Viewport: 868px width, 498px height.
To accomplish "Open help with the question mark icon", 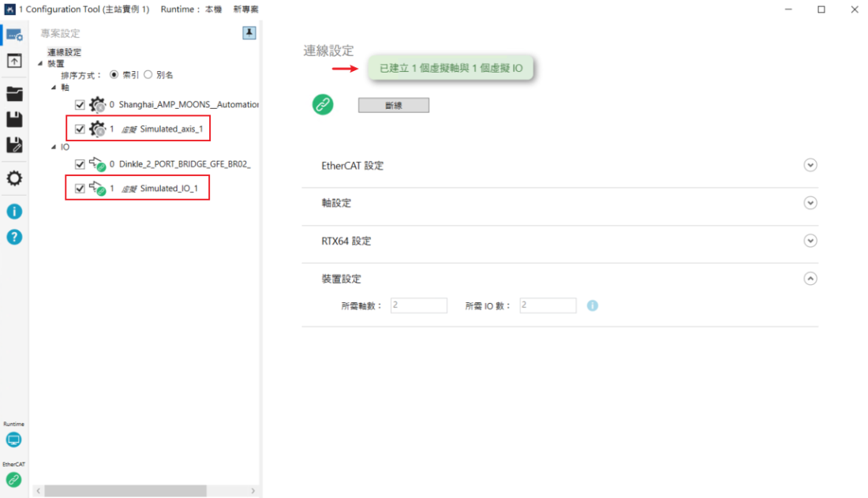I will click(x=14, y=237).
